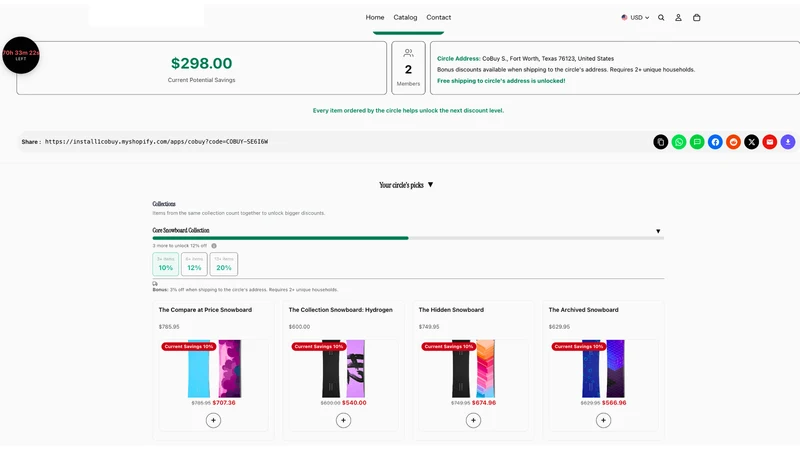The height and width of the screenshot is (450, 800).
Task: Click the $540.00 discounted price
Action: tap(354, 403)
